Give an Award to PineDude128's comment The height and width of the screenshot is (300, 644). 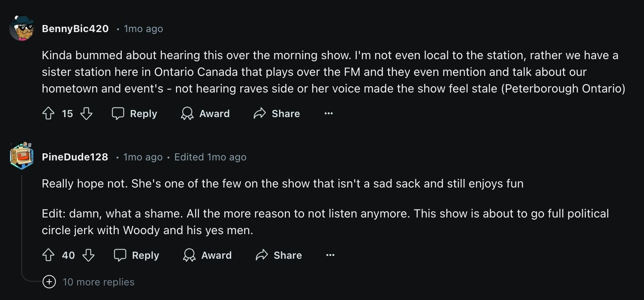(207, 255)
